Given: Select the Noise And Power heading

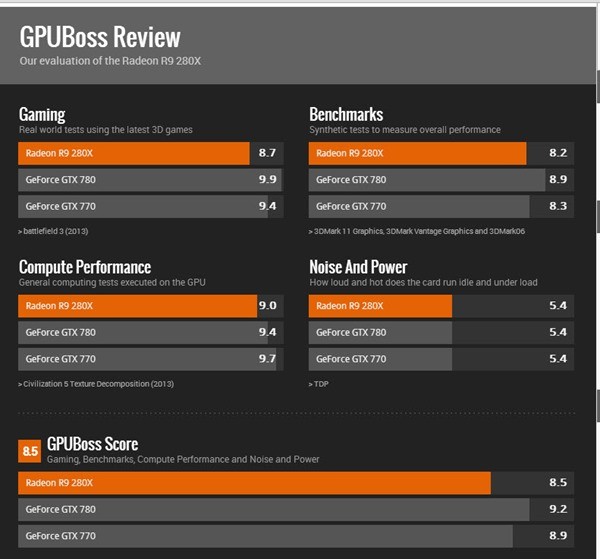Looking at the screenshot, I should click(358, 267).
